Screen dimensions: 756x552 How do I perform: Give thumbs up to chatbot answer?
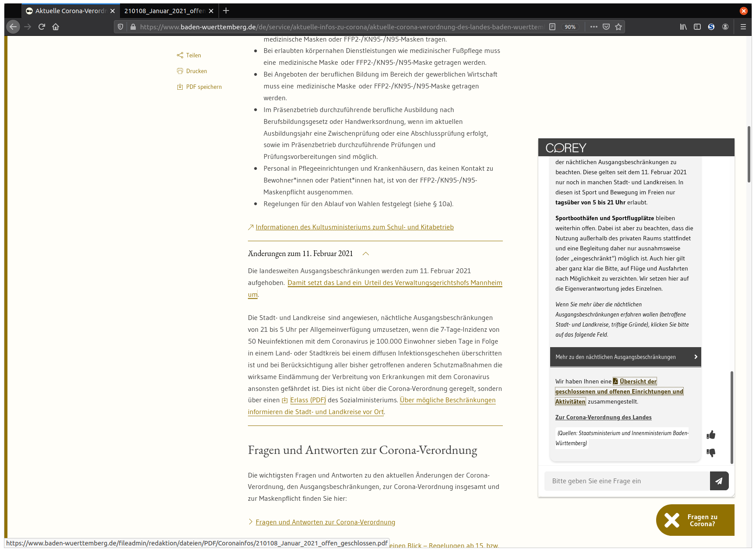click(711, 435)
